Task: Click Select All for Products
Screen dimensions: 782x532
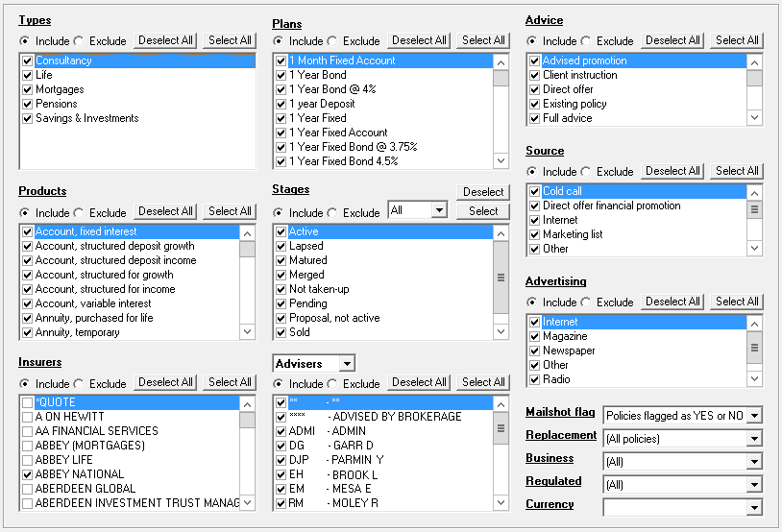Action: [230, 211]
